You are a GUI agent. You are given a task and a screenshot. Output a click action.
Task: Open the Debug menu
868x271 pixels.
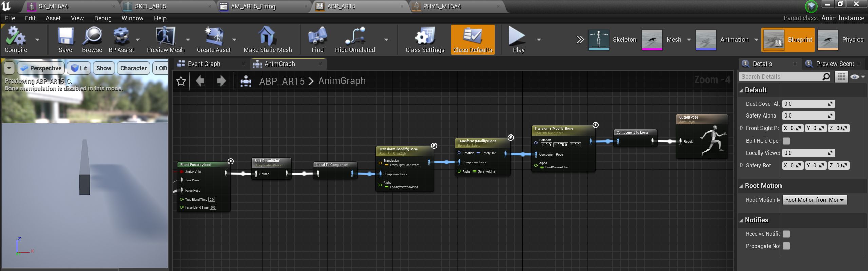103,18
